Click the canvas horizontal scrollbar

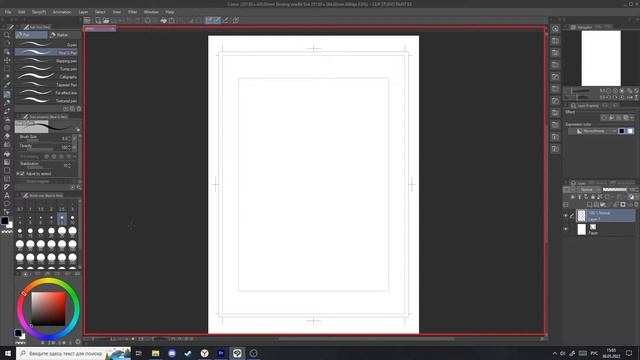tap(366, 339)
